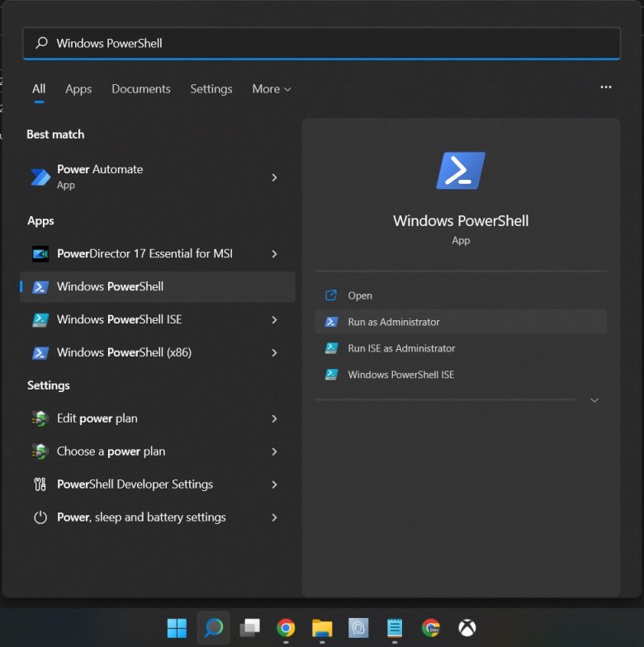
Task: Open Notepad from the taskbar
Action: tap(395, 628)
